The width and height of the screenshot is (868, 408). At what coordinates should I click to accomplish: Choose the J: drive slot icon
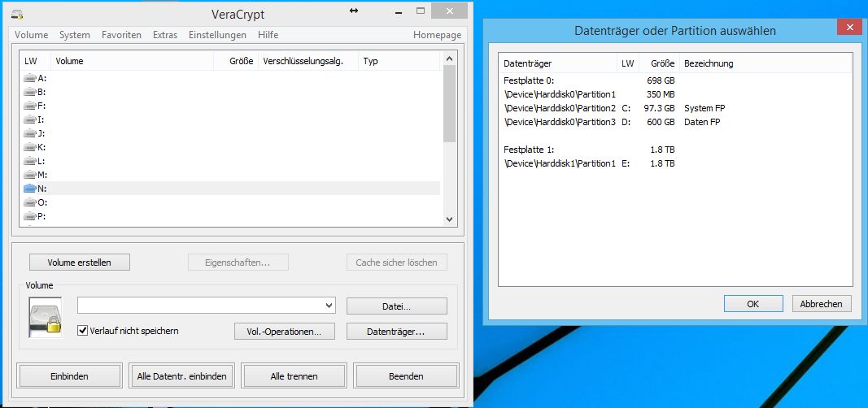[x=29, y=133]
